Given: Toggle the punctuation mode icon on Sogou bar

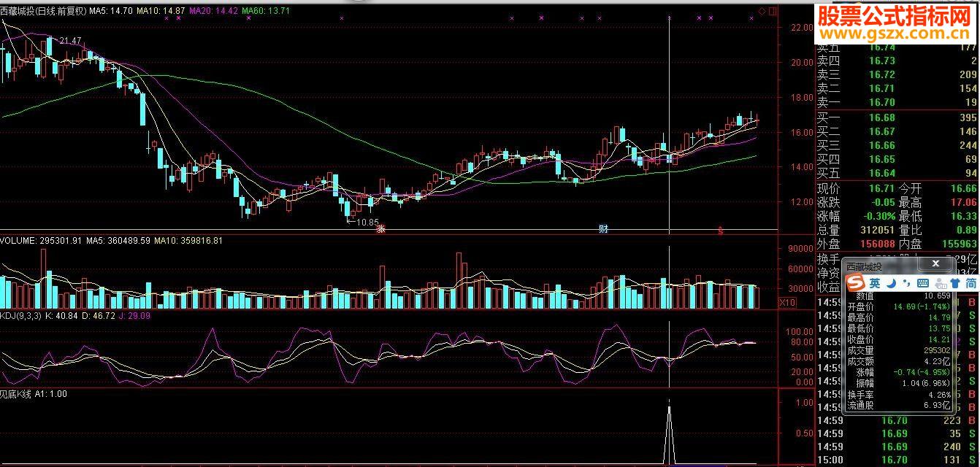Looking at the screenshot, I should tap(906, 283).
